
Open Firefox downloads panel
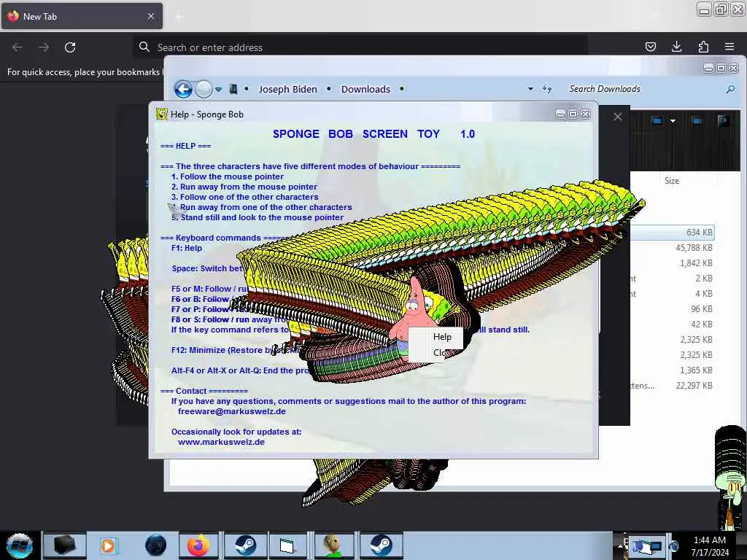click(676, 47)
